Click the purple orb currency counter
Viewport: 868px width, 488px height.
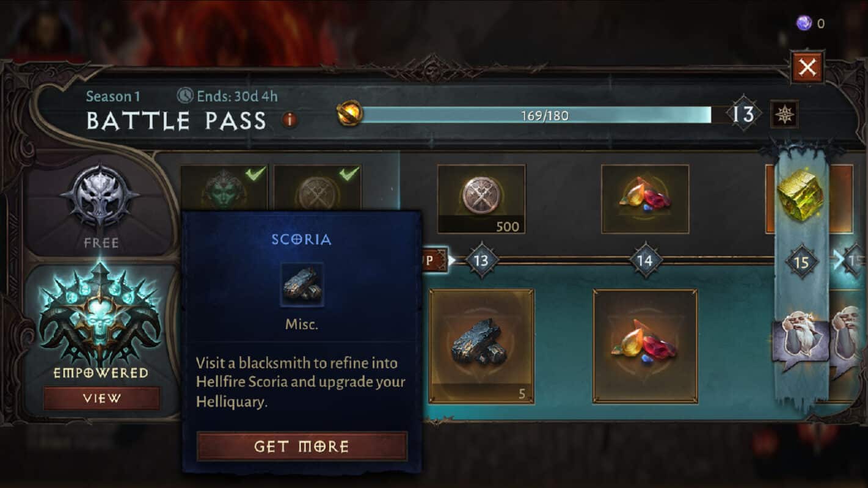[811, 24]
